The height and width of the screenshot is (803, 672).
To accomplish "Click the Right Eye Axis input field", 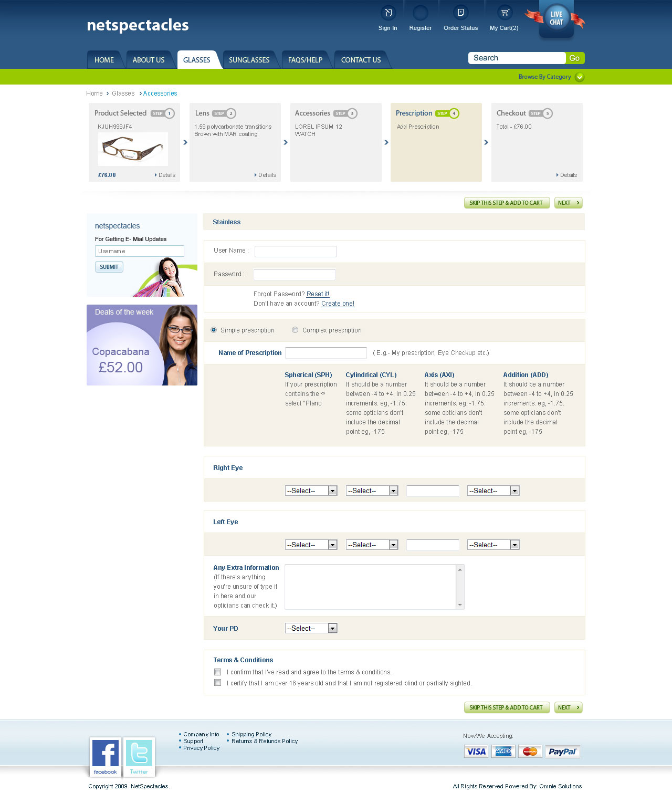I will 433,491.
